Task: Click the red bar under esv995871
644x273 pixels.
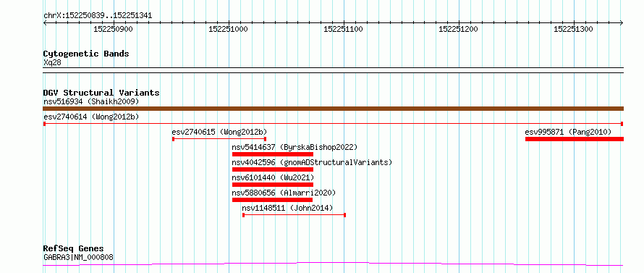Action: pos(575,139)
